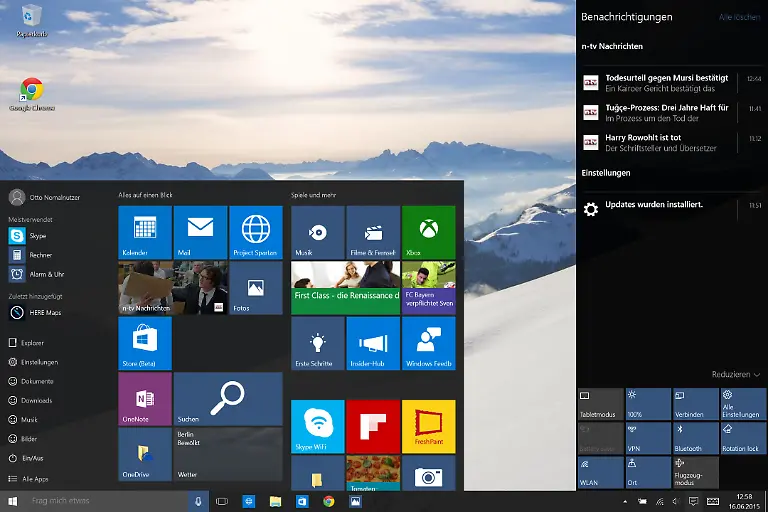Click the Skype WiFi tile
The width and height of the screenshot is (768, 512).
(317, 426)
